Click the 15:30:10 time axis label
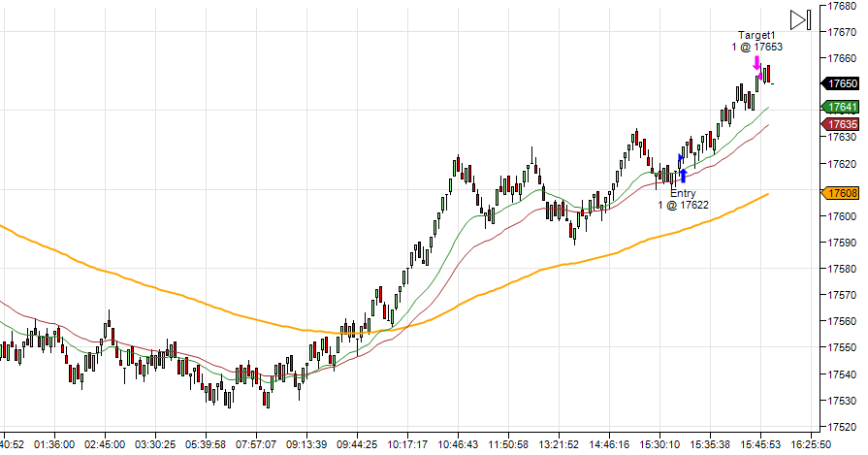The width and height of the screenshot is (868, 455). 659,444
